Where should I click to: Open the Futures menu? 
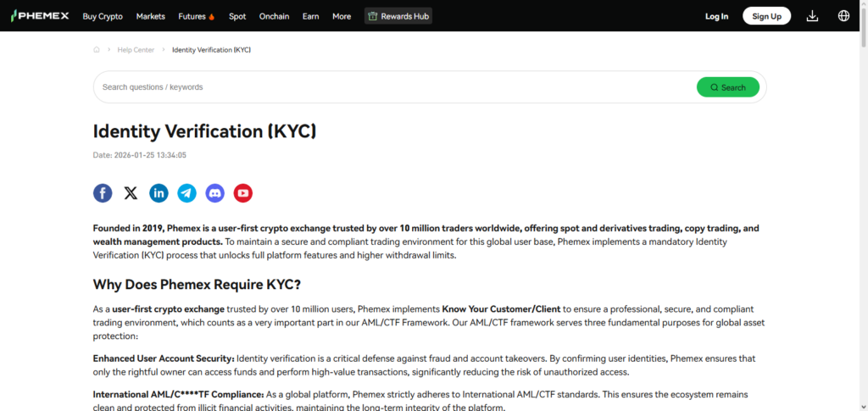coord(197,16)
